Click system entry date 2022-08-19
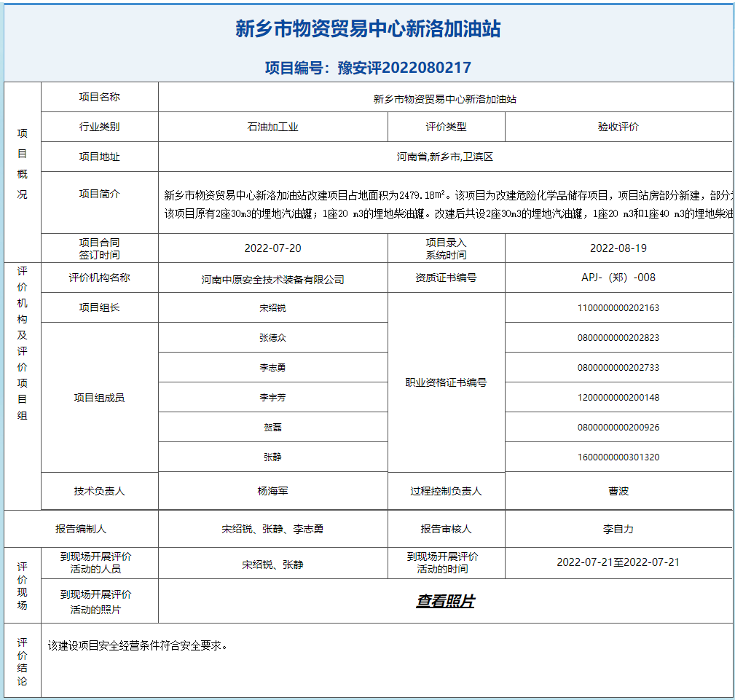Viewport: 735px width, 700px height. pos(618,248)
